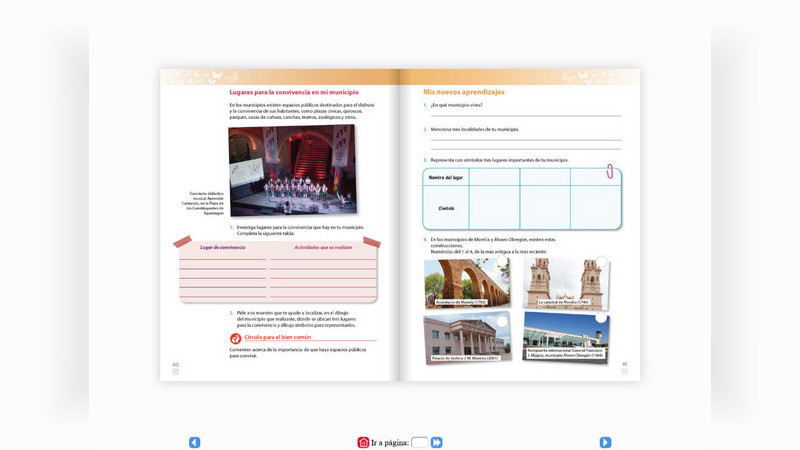Click Menciona tres localidades de tu municipio
800x450 pixels.
click(x=474, y=130)
